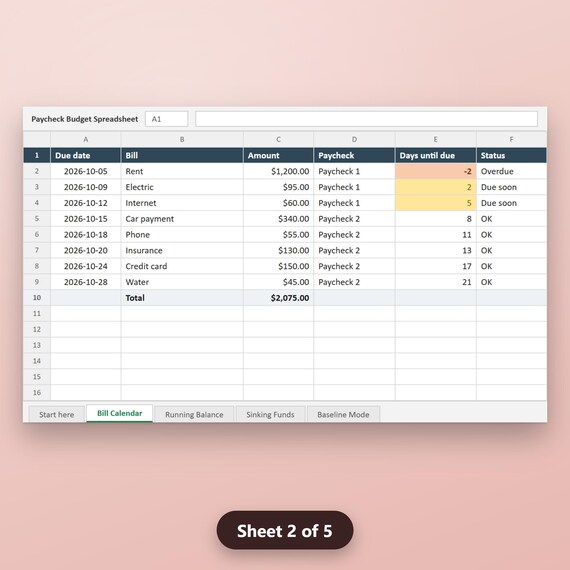This screenshot has height=570, width=570.
Task: Click the Amount header cell
Action: point(278,155)
